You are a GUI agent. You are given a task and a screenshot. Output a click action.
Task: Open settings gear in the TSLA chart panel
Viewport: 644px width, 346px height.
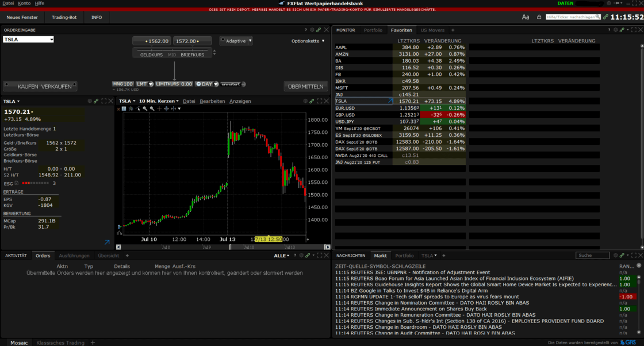click(304, 101)
